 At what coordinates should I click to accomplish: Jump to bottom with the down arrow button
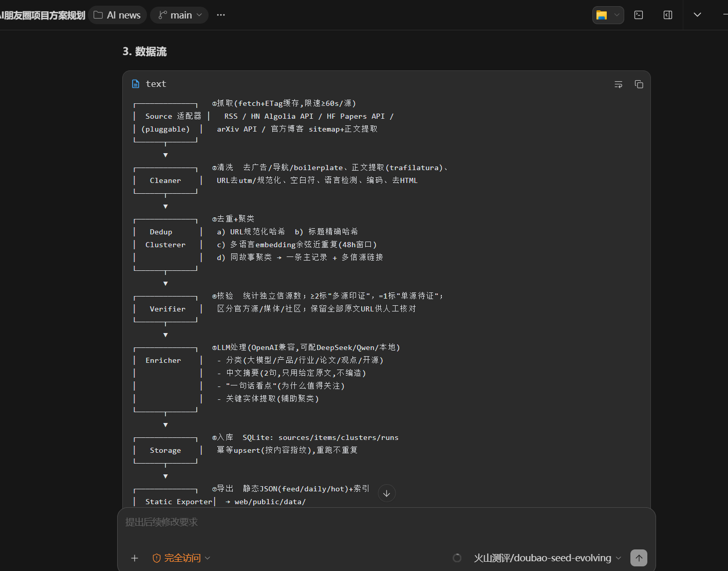coord(387,493)
